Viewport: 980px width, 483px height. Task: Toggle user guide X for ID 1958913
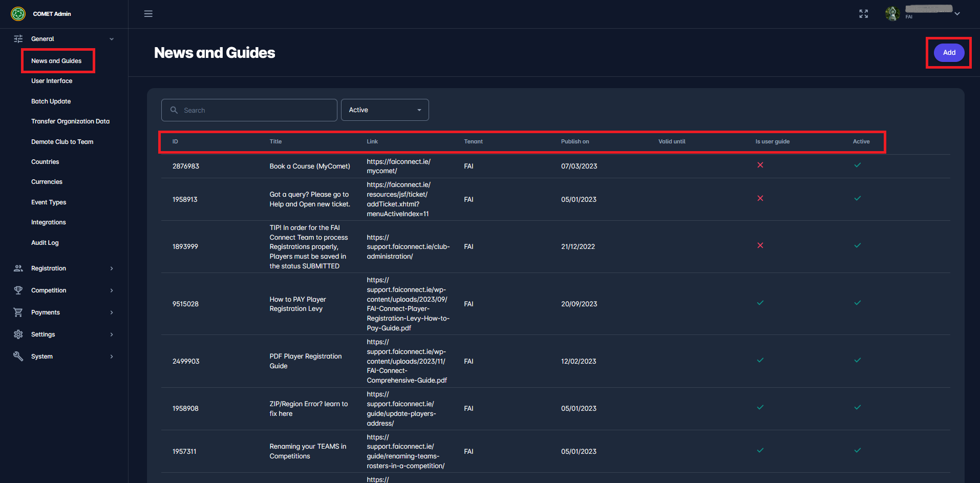pos(760,199)
